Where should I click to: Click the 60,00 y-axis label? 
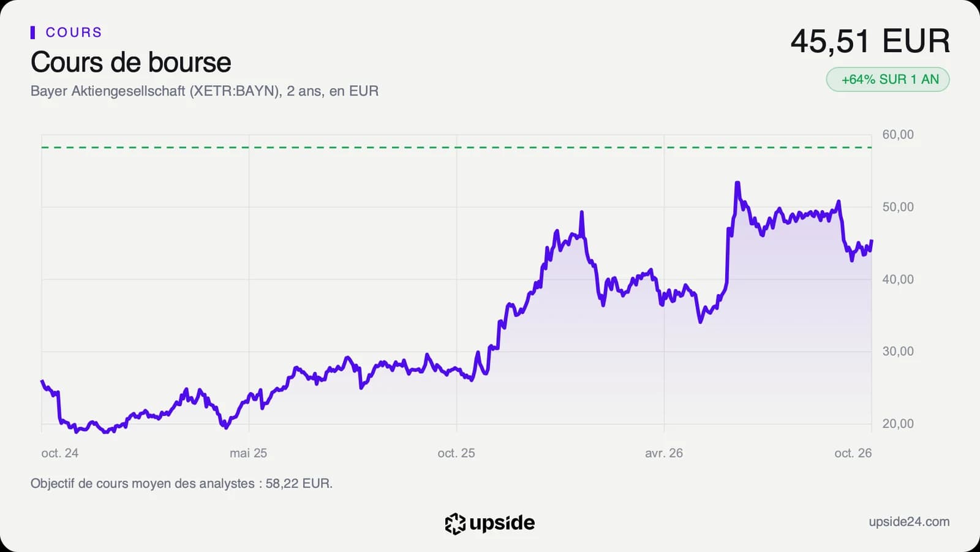(x=898, y=135)
